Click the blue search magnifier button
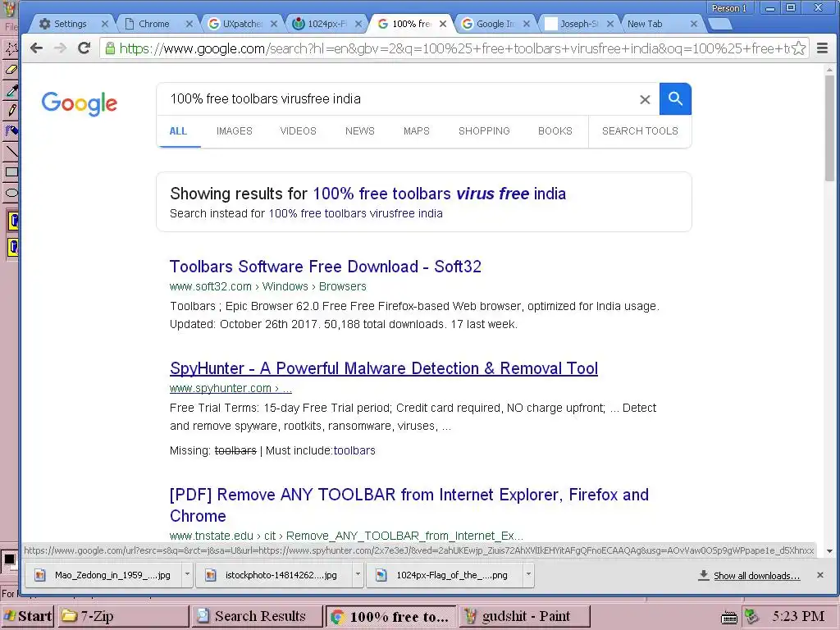Screen dimensions: 840x630 675,98
